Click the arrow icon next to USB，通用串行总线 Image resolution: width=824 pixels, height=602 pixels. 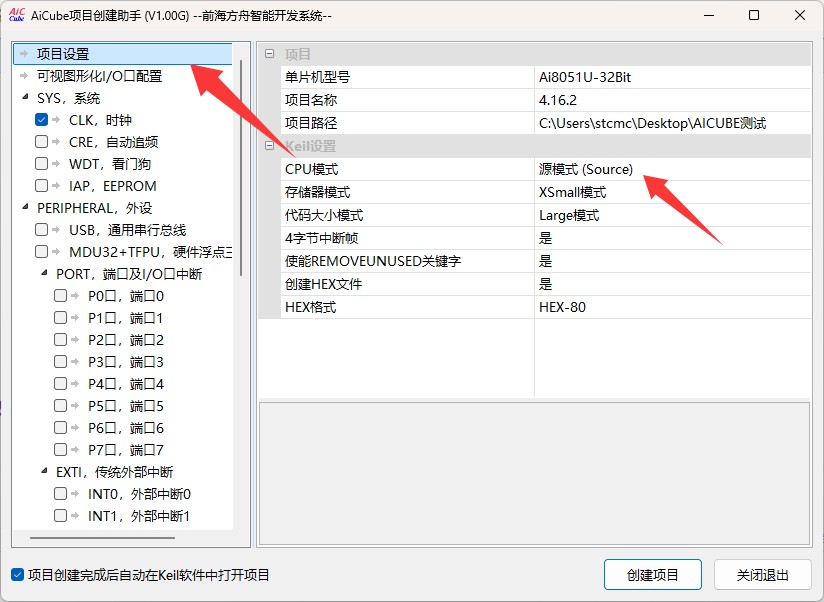(56, 230)
